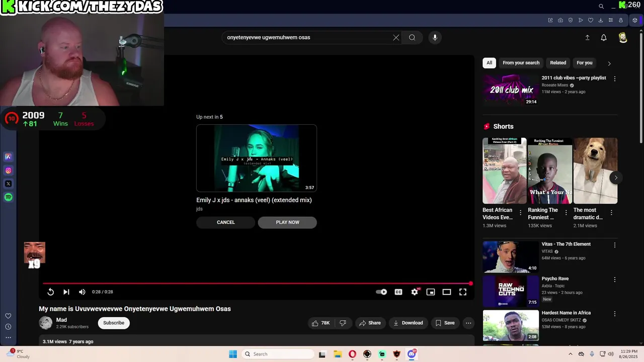Open browser sidebar Instagram icon
The height and width of the screenshot is (362, 644).
[x=8, y=170]
